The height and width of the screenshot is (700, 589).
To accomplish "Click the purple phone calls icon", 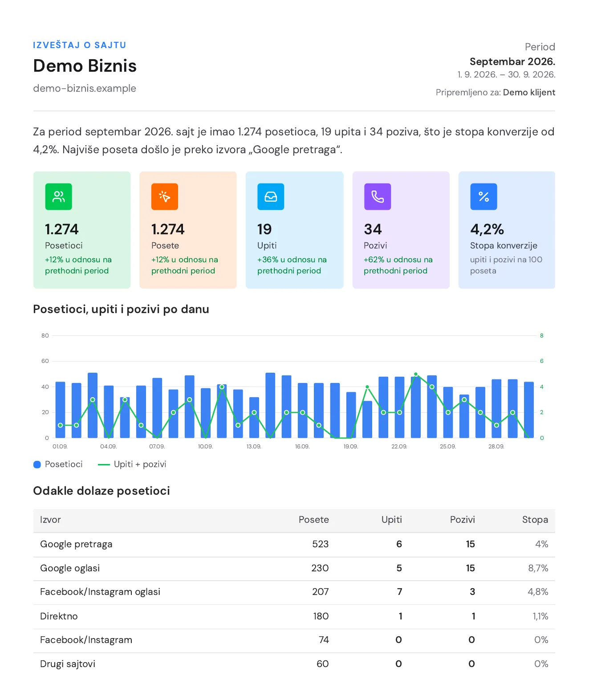I will [378, 196].
